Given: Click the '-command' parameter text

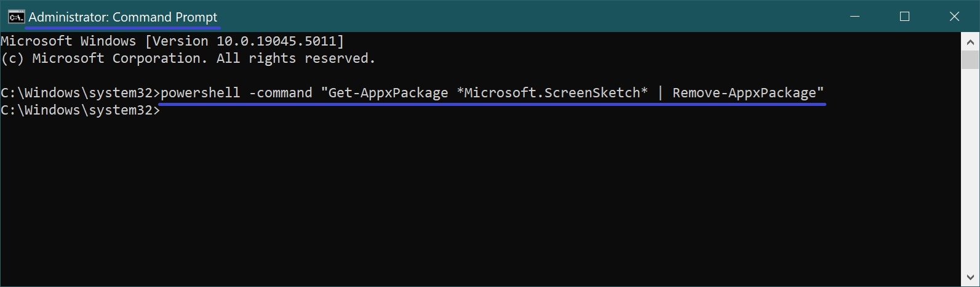Looking at the screenshot, I should 281,93.
